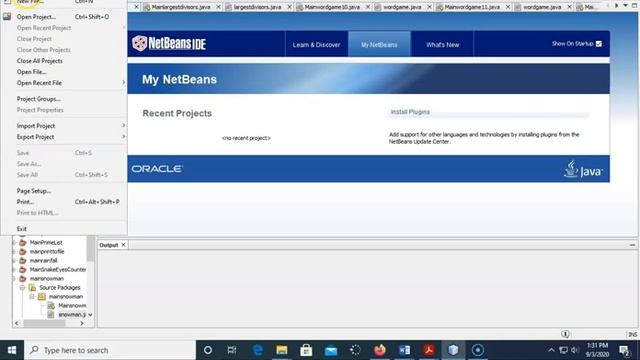Open the What's New tab
640x360 pixels.
tap(442, 44)
